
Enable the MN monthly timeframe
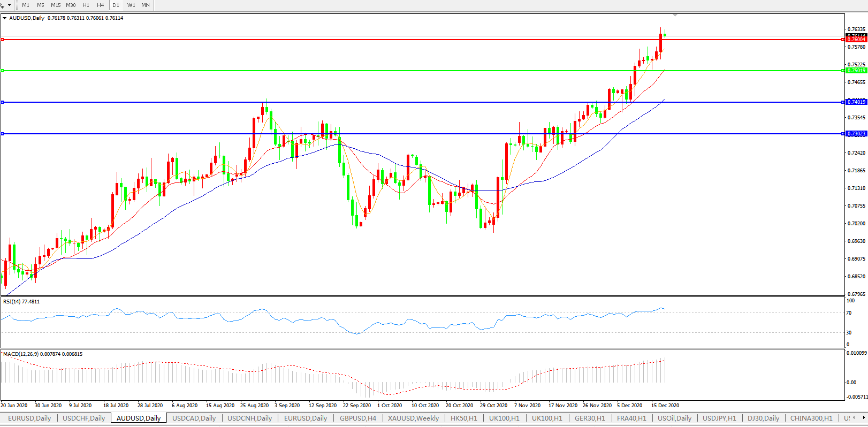click(146, 5)
